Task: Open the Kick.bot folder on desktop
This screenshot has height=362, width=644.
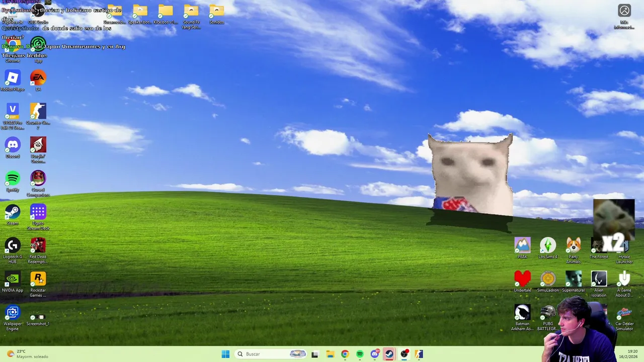Action: click(166, 14)
